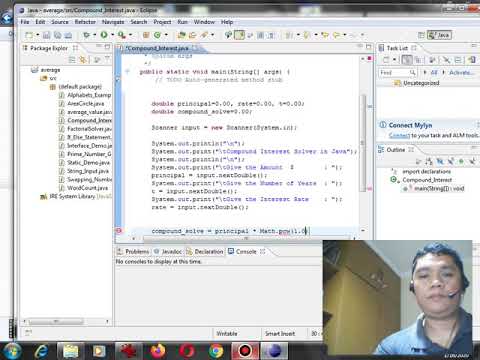
Task: Click the Open Perspective icon
Action: tap(421, 35)
